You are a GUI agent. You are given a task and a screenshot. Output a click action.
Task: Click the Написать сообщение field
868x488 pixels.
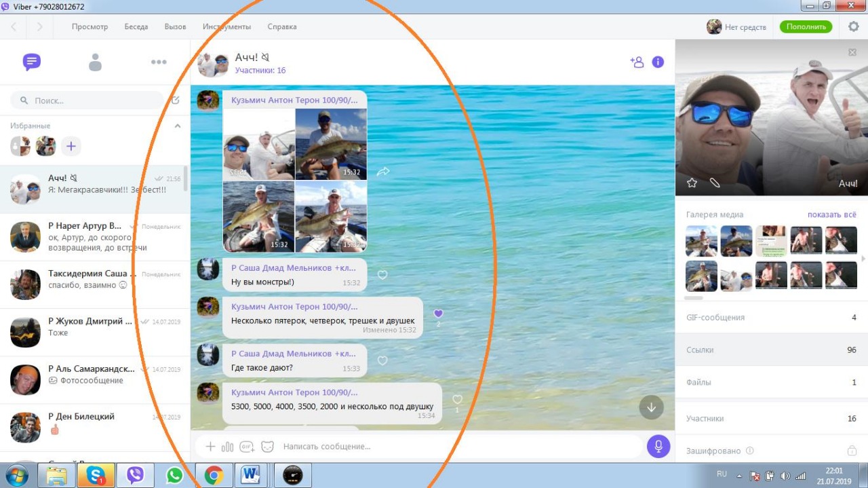coord(461,447)
